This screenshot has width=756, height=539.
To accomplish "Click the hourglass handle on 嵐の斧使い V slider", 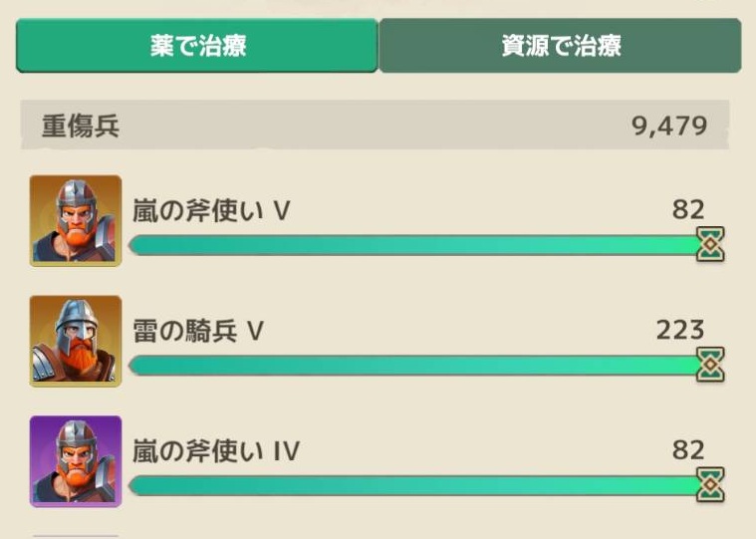I will click(710, 245).
